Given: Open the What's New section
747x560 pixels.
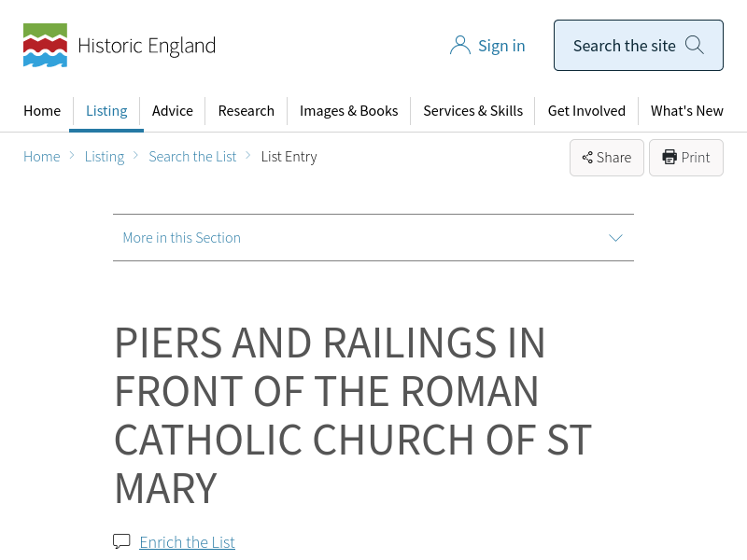Looking at the screenshot, I should coord(687,111).
